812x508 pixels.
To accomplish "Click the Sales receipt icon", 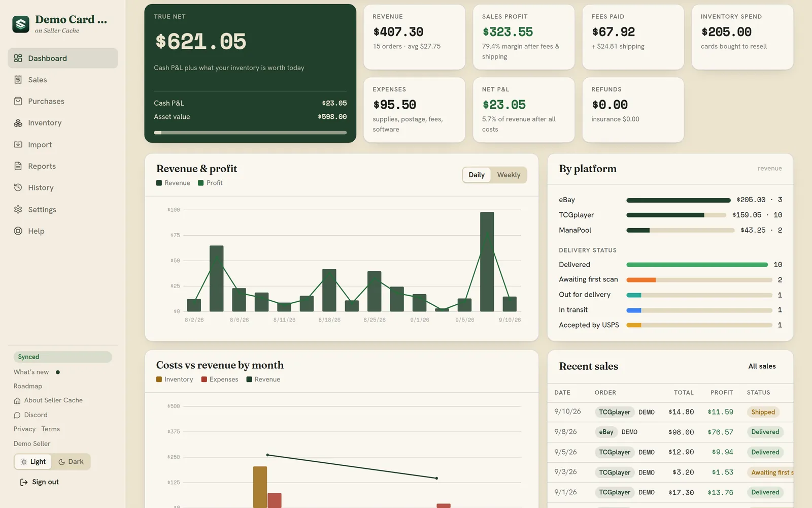I will [18, 80].
